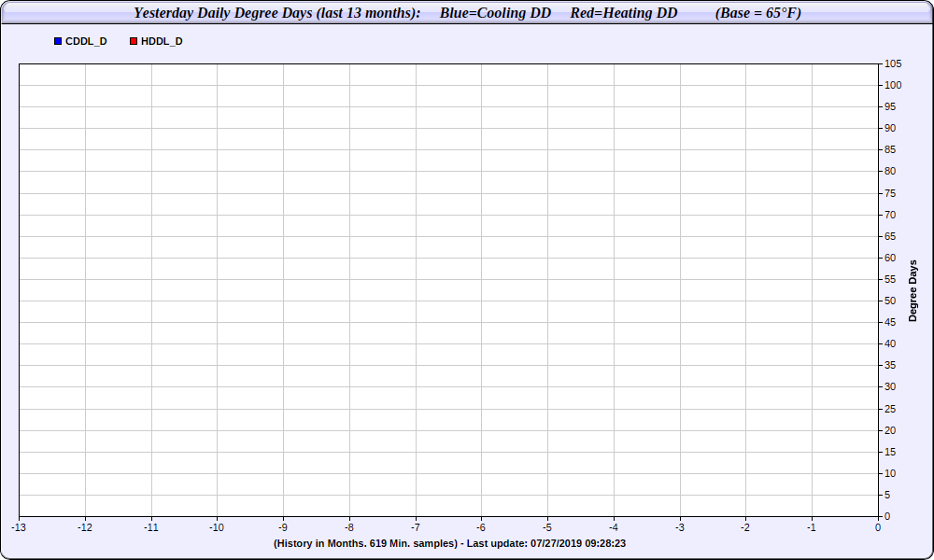The height and width of the screenshot is (560, 934).
Task: Click the 65 y-axis label
Action: [890, 236]
